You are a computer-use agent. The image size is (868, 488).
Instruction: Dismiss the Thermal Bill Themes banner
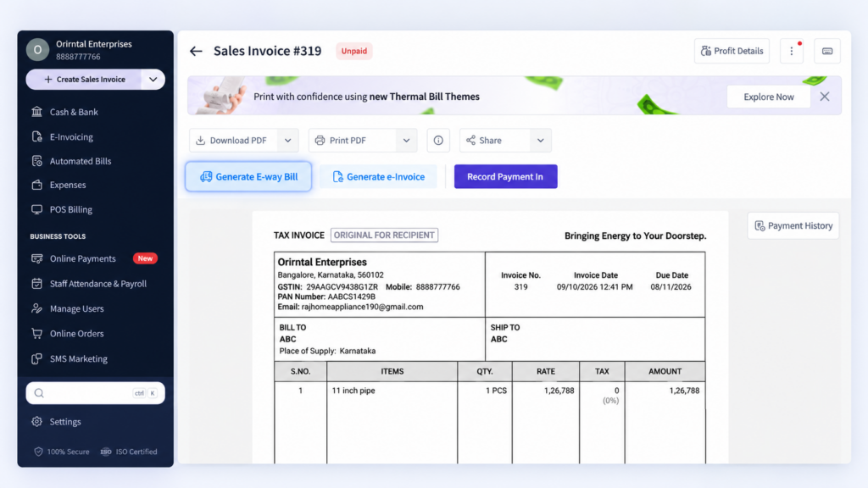click(x=824, y=97)
